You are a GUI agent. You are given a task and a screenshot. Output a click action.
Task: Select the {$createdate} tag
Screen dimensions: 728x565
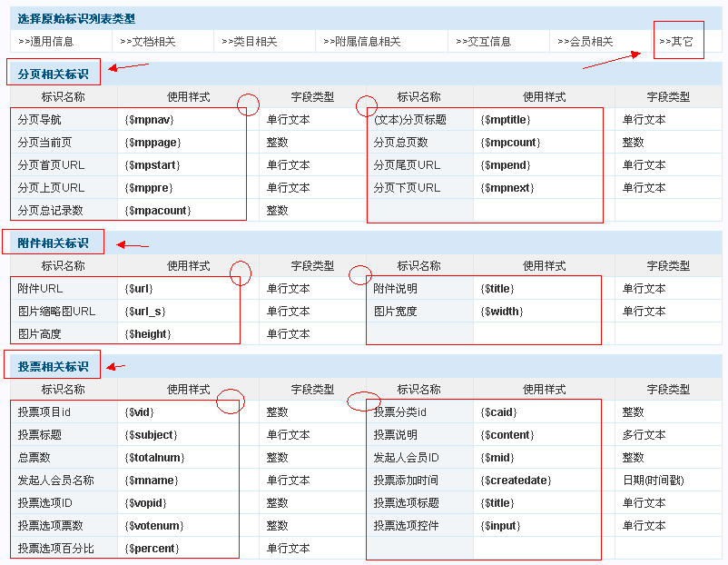pyautogui.click(x=516, y=481)
